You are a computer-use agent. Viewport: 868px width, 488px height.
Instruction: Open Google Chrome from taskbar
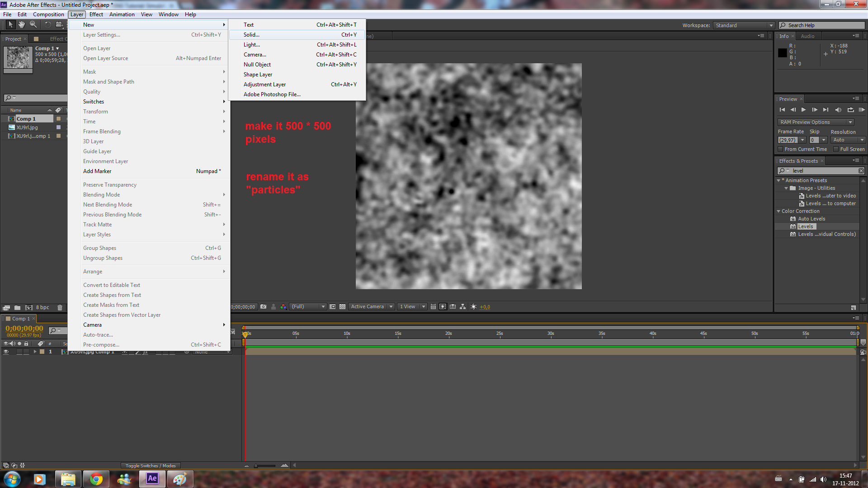(x=96, y=479)
